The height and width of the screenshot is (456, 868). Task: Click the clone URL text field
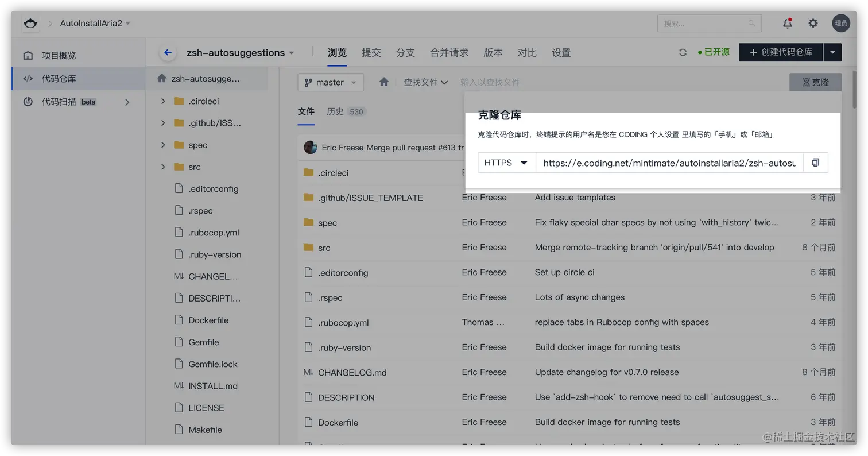point(669,163)
